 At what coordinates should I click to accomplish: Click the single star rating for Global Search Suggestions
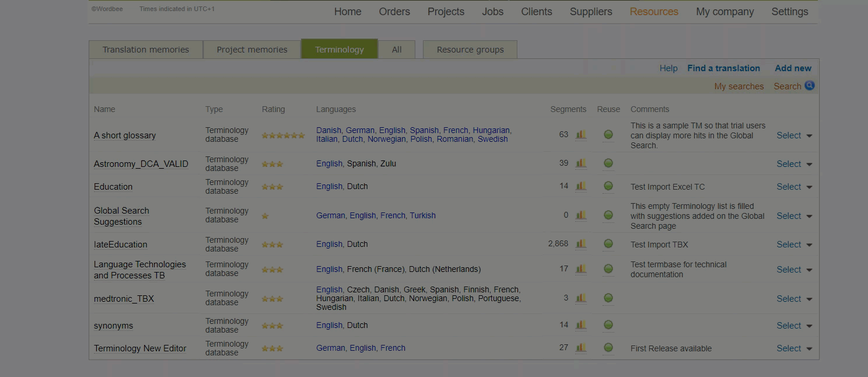point(265,216)
